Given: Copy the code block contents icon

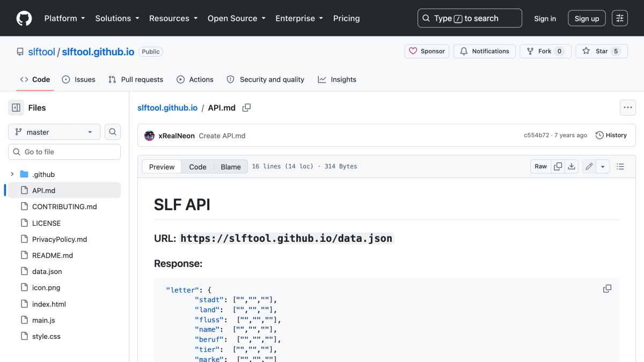Looking at the screenshot, I should click(x=607, y=289).
